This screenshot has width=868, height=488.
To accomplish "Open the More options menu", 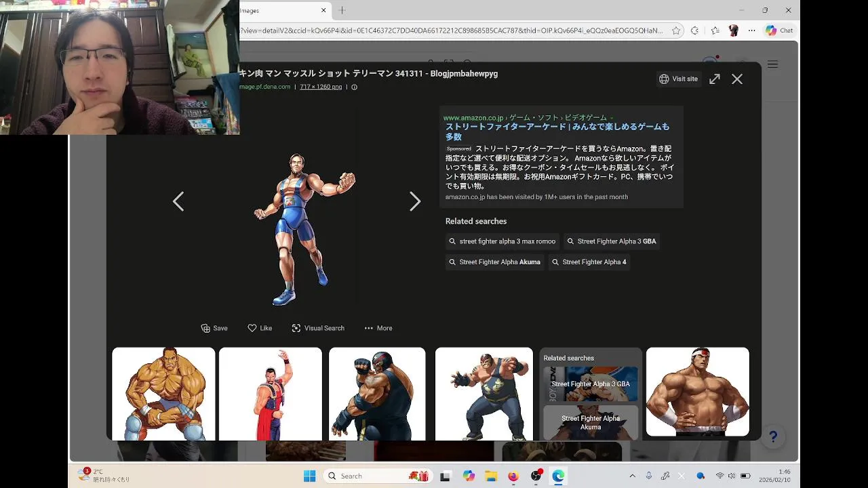I will tap(378, 328).
